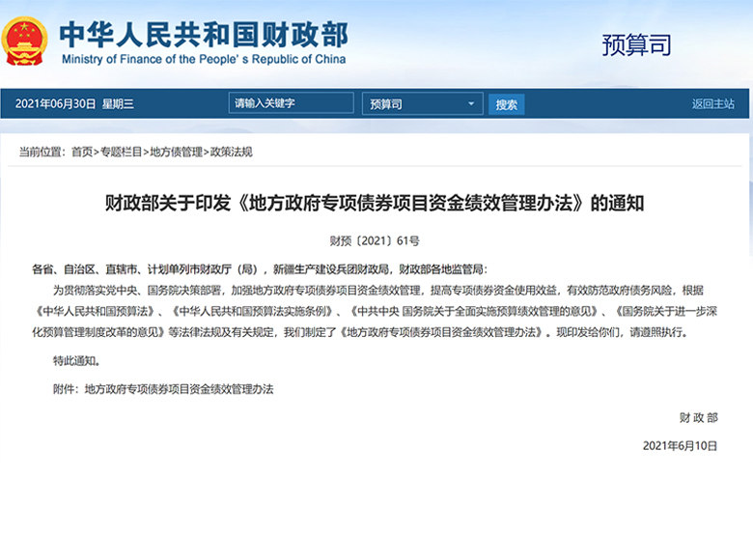Click the date 2021年06月30日 星期三
This screenshot has height=560, width=753.
74,103
